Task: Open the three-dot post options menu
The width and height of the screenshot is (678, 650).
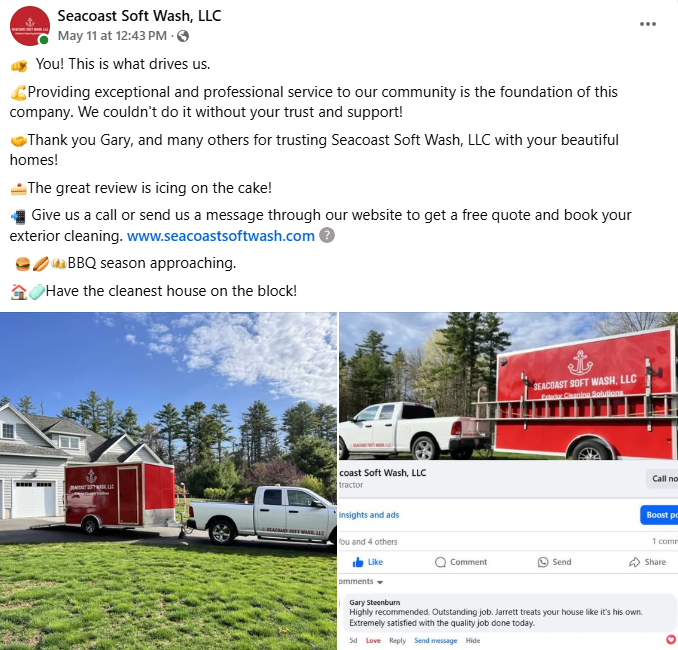Action: [648, 24]
